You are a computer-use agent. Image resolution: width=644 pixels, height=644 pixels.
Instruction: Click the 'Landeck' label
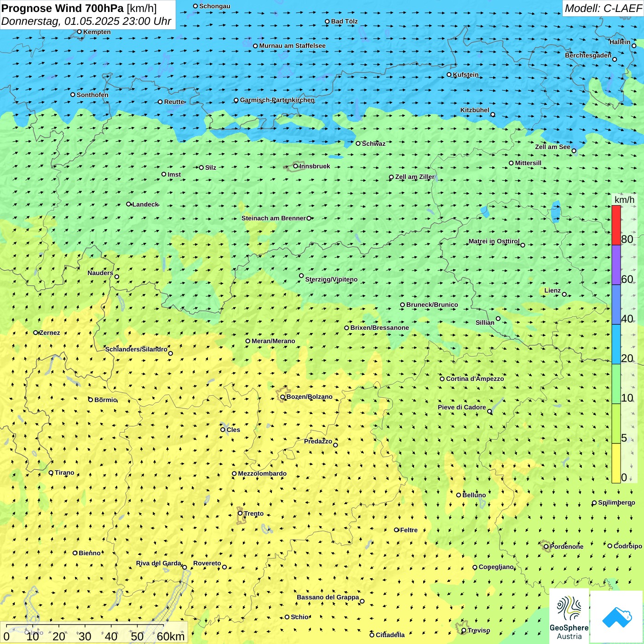coord(145,204)
